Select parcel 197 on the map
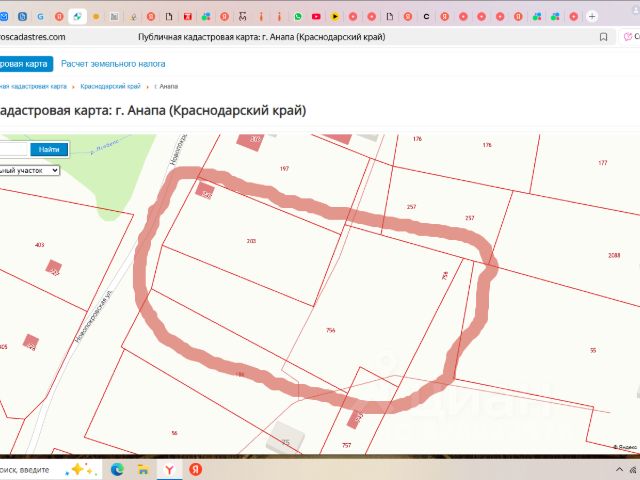Image resolution: width=640 pixels, height=480 pixels. pos(284,169)
